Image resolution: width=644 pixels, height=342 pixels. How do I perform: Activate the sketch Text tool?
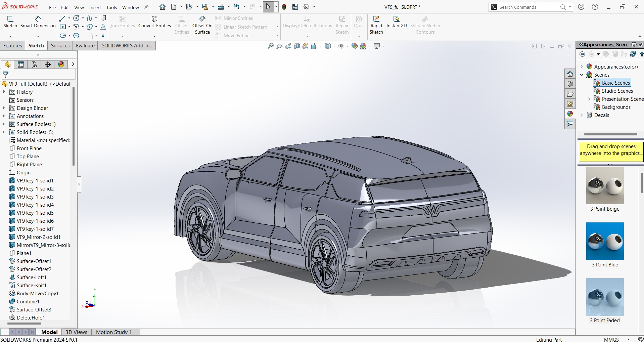pos(103,27)
